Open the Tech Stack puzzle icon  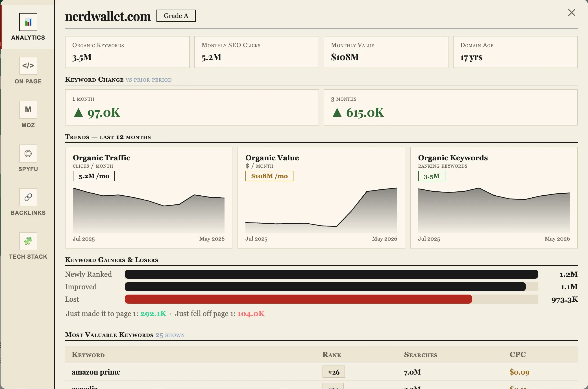tap(28, 241)
